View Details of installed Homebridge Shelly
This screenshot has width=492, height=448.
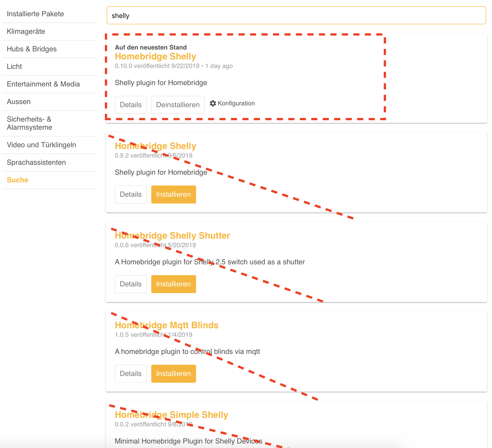131,105
